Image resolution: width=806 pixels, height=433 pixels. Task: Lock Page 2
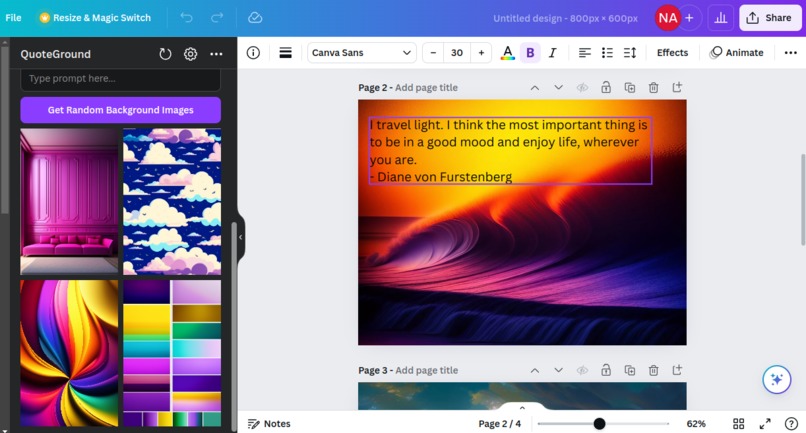606,87
